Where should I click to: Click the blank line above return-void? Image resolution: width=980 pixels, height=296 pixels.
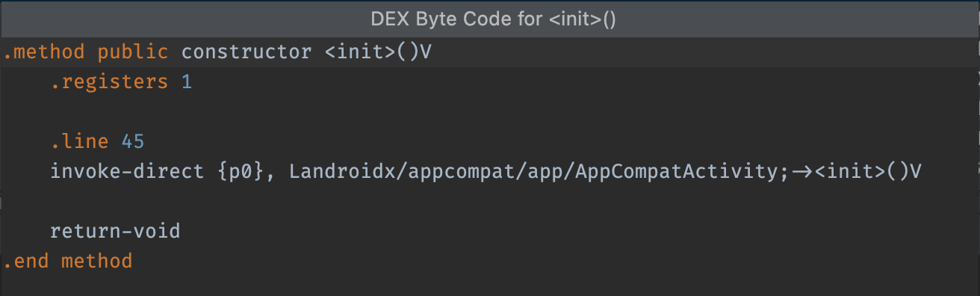point(490,202)
